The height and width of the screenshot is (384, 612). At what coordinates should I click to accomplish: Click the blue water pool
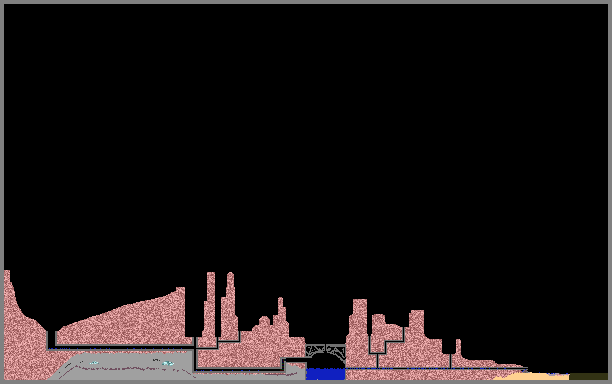point(325,374)
